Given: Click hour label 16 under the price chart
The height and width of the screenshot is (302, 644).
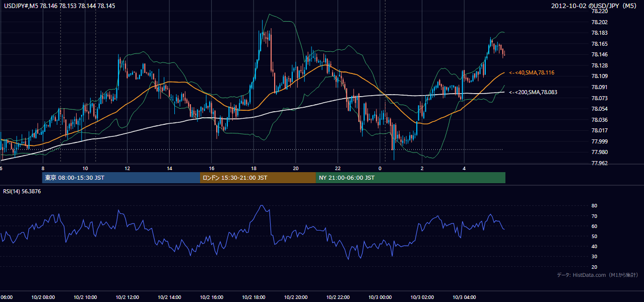Looking at the screenshot, I should 212,169.
